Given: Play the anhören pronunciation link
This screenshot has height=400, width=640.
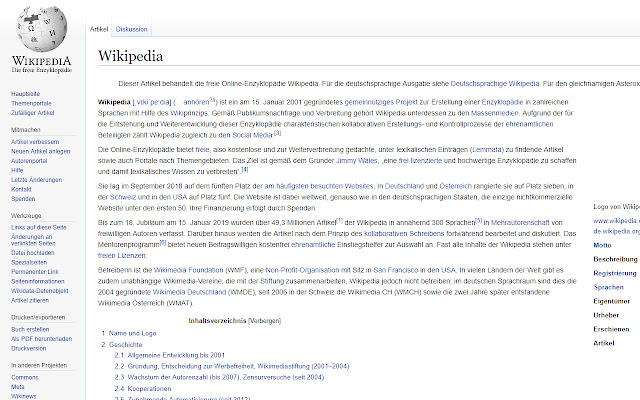Looking at the screenshot, I should [x=196, y=102].
